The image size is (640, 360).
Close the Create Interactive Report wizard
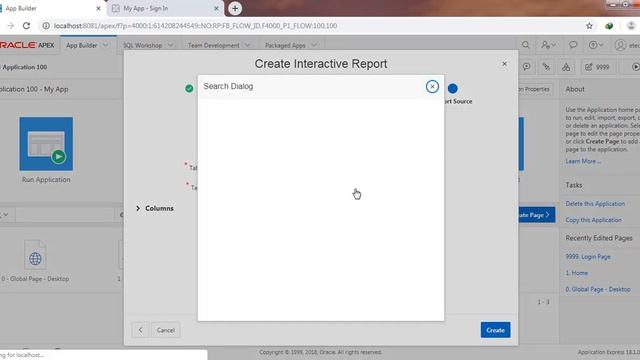tap(504, 64)
